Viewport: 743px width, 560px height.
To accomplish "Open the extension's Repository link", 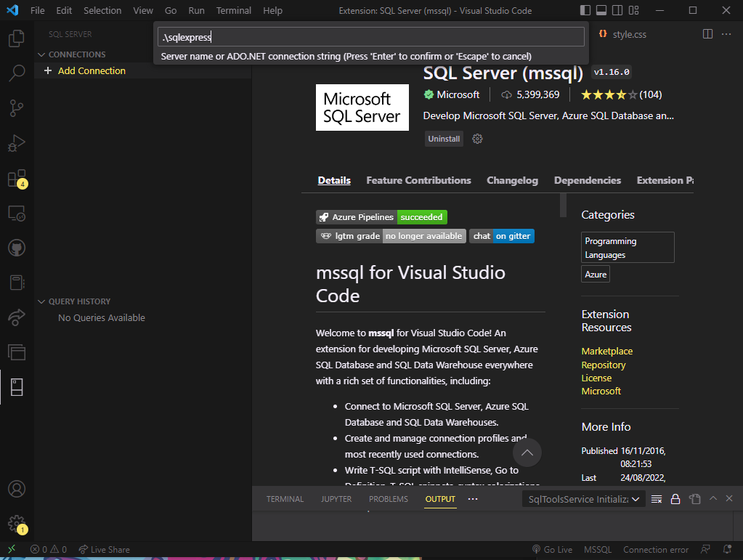I will (603, 365).
